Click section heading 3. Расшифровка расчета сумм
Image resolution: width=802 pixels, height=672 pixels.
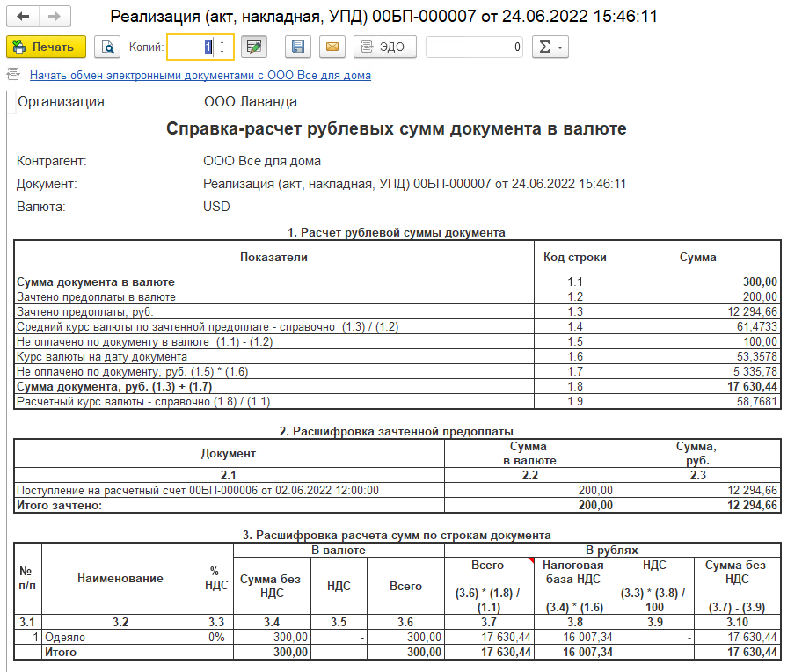pyautogui.click(x=397, y=535)
